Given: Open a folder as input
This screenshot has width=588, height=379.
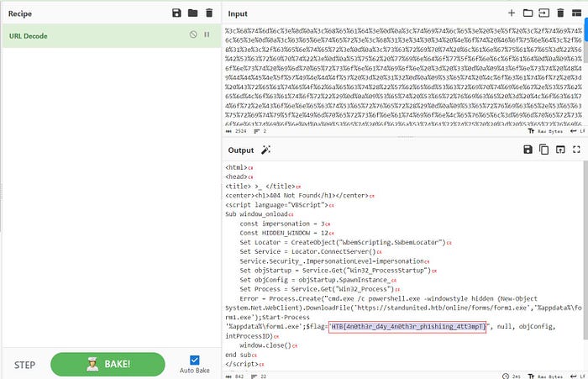Looking at the screenshot, I should [x=528, y=13].
